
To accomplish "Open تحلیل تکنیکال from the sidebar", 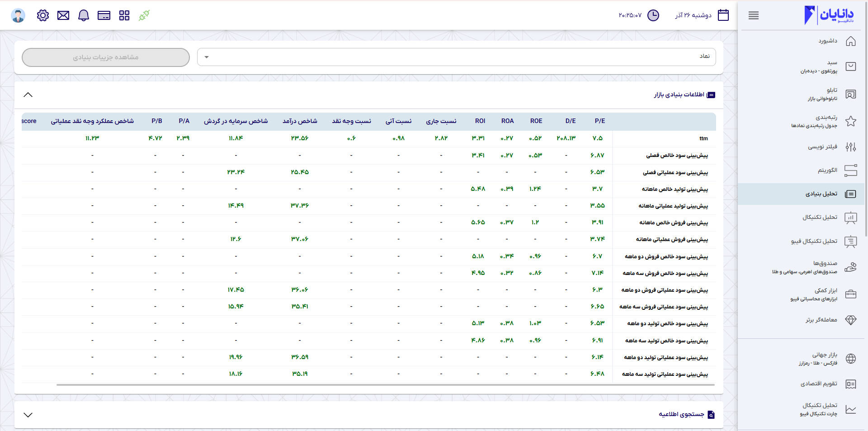I will point(820,218).
